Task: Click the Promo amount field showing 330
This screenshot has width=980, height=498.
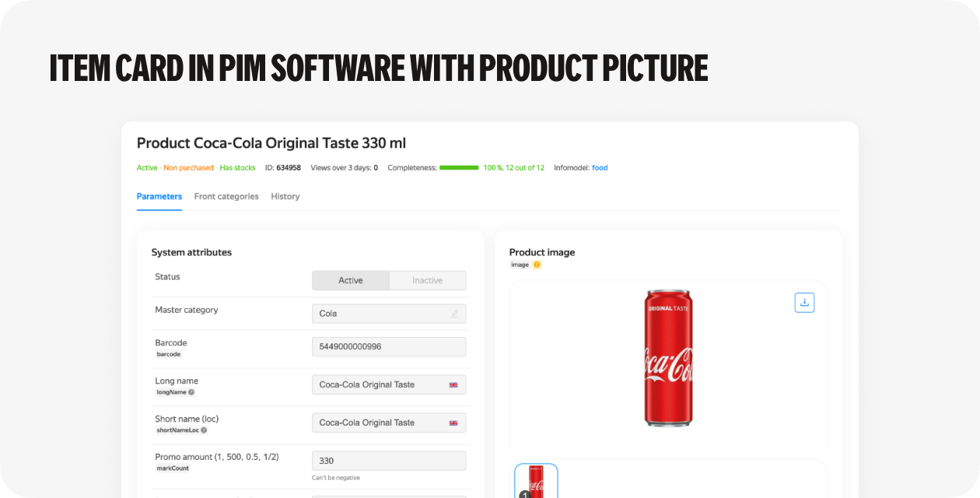Action: click(x=389, y=461)
